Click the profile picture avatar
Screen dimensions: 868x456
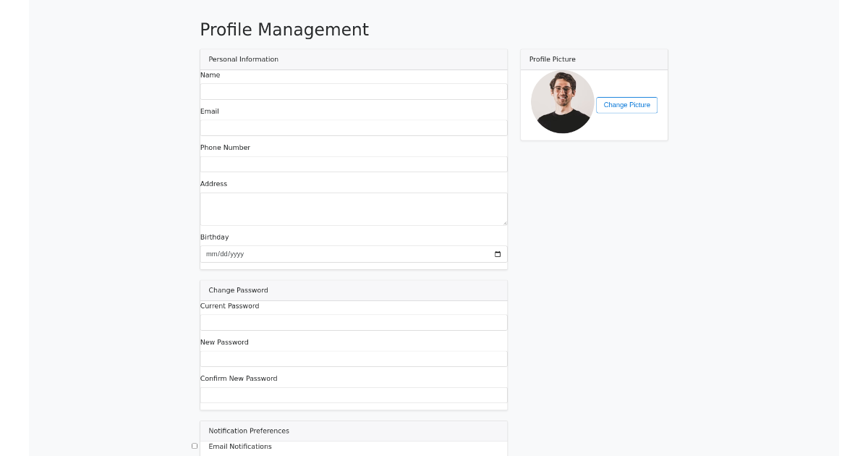coord(562,101)
